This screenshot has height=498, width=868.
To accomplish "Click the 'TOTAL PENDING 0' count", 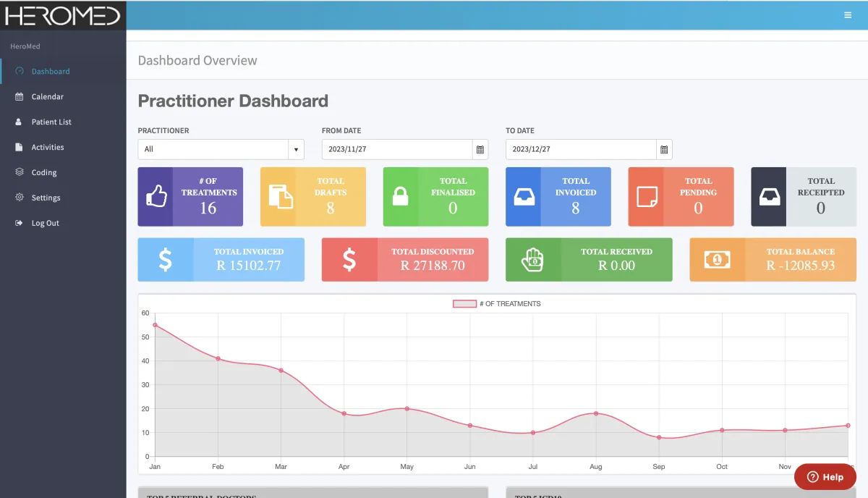I will [698, 208].
